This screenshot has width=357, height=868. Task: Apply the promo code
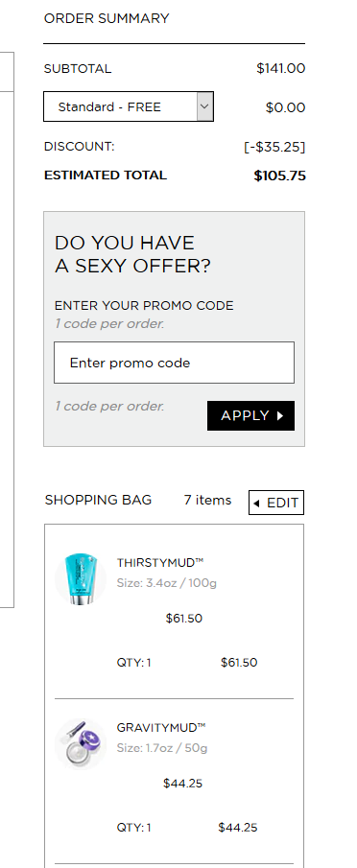(x=250, y=415)
